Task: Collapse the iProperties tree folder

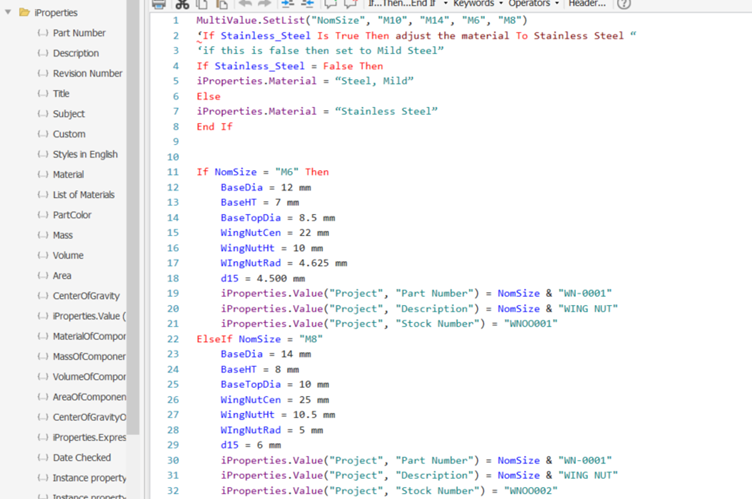Action: (x=8, y=12)
